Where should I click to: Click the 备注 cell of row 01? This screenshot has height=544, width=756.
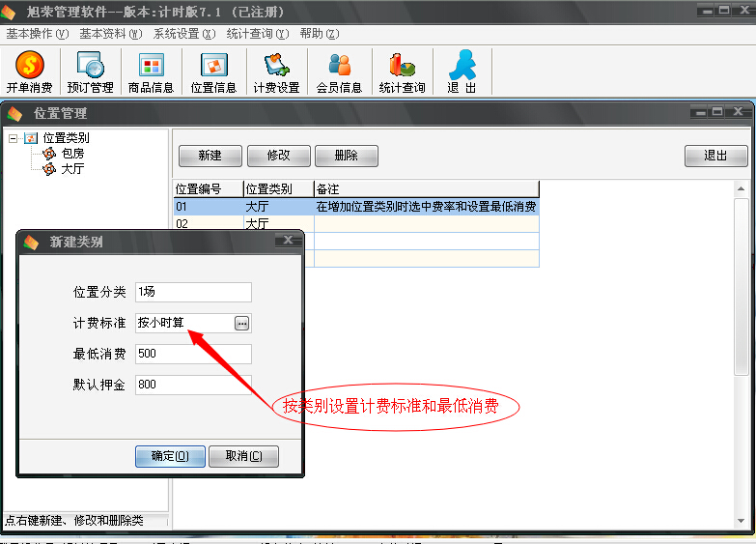[x=427, y=207]
